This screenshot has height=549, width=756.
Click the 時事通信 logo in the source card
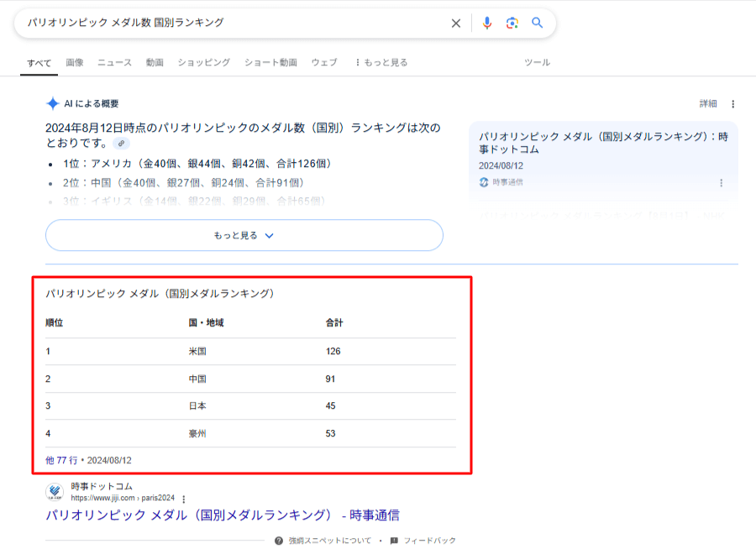[484, 182]
